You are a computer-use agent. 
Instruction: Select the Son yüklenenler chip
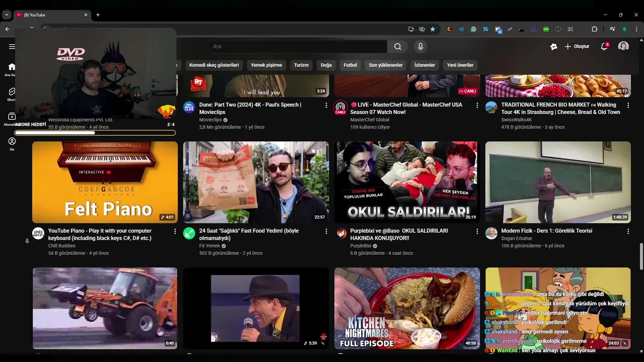386,65
